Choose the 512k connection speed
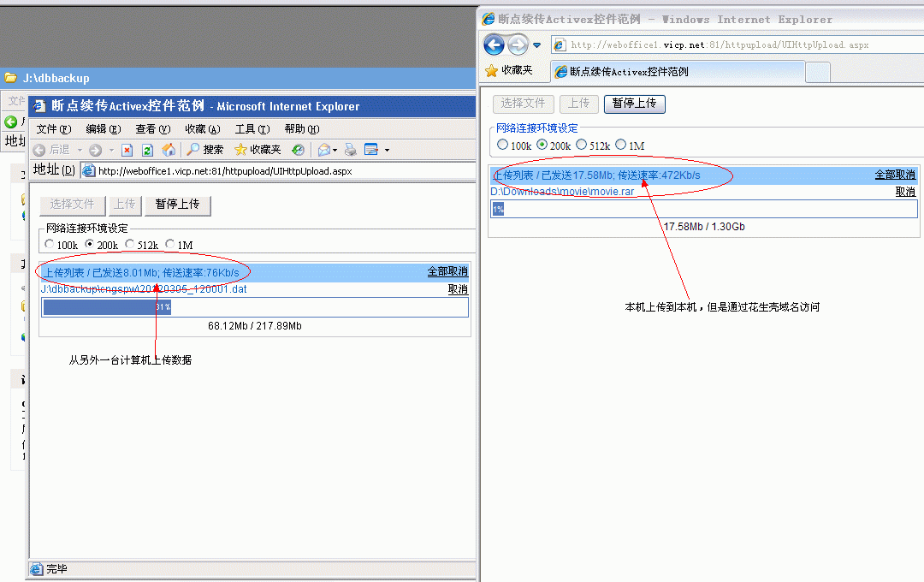Image resolution: width=924 pixels, height=582 pixels. [582, 145]
